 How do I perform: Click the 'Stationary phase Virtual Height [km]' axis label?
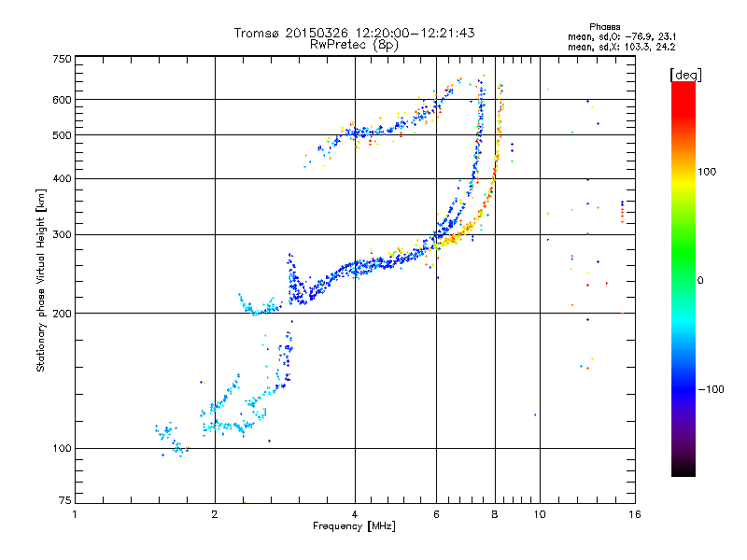coord(41,280)
